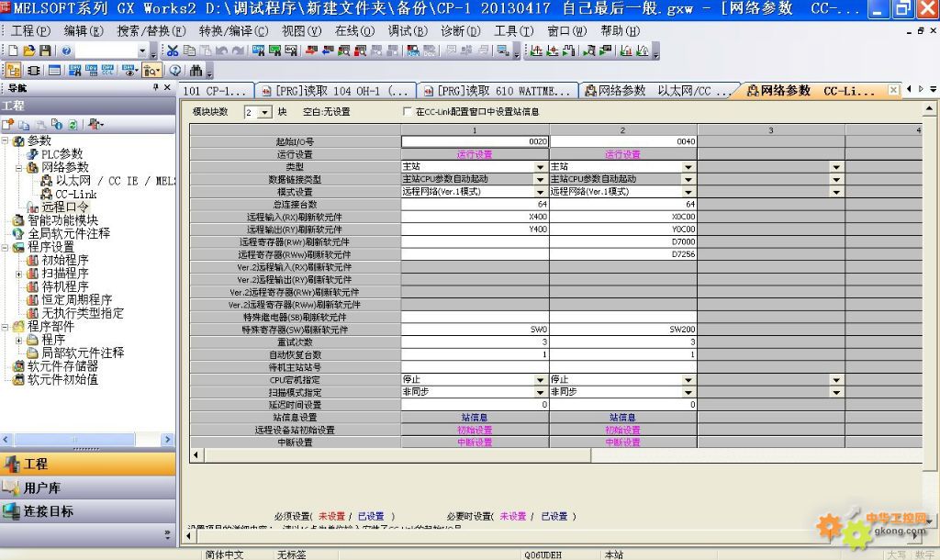Open the module count dropdown
The width and height of the screenshot is (940, 560).
pyautogui.click(x=264, y=112)
